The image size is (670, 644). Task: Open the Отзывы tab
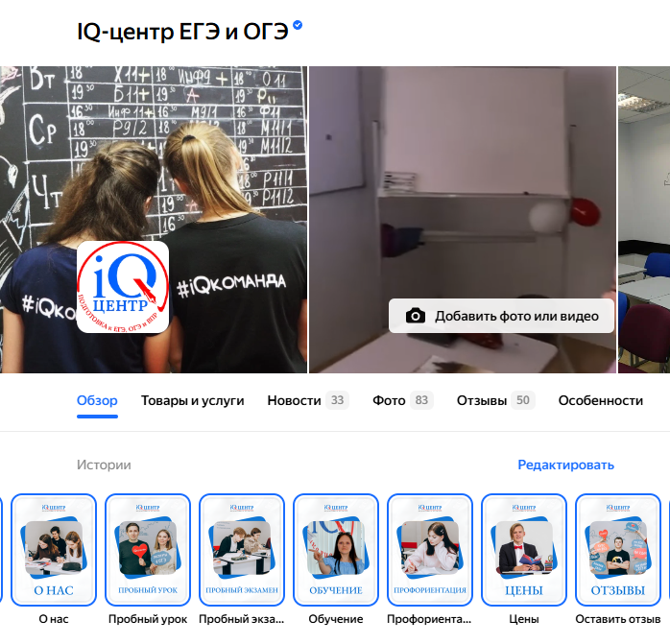pyautogui.click(x=495, y=400)
